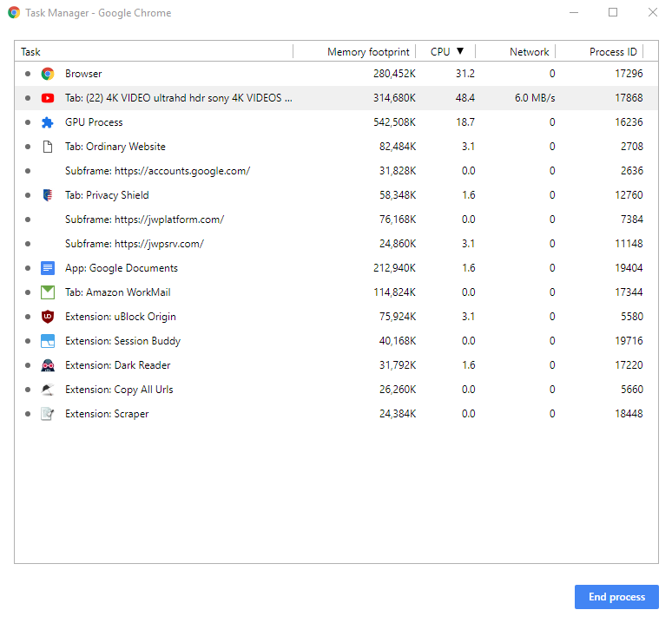Click the CPU value 18.7
Viewport: 672px width, 623px height.
(x=465, y=122)
